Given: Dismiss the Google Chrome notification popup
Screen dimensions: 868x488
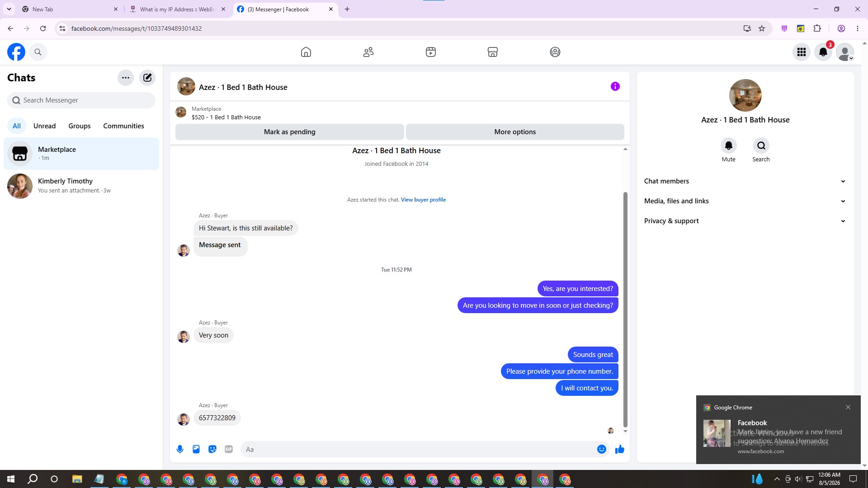Looking at the screenshot, I should tap(848, 407).
